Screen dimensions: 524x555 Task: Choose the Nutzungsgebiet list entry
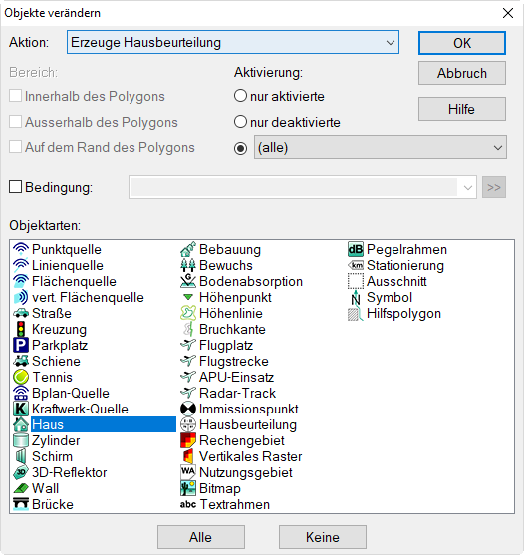coord(246,472)
